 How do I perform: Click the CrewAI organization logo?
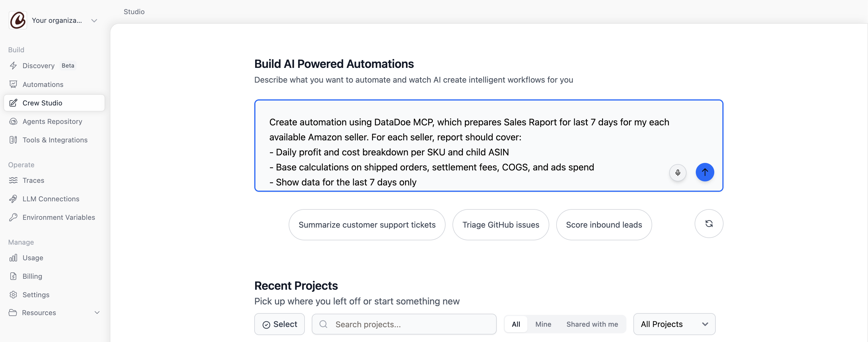pos(18,20)
